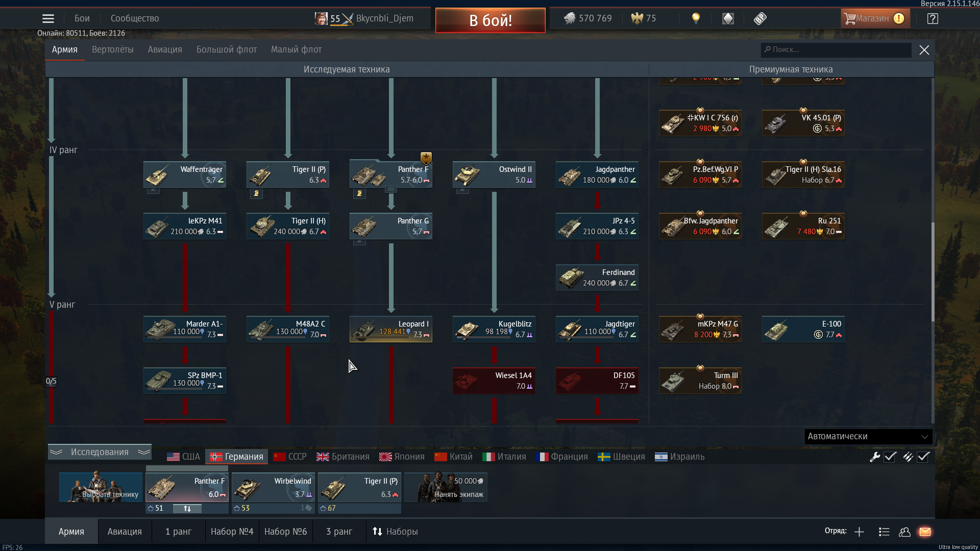Select the premium E-100 card
This screenshot has height=551, width=980.
(803, 329)
